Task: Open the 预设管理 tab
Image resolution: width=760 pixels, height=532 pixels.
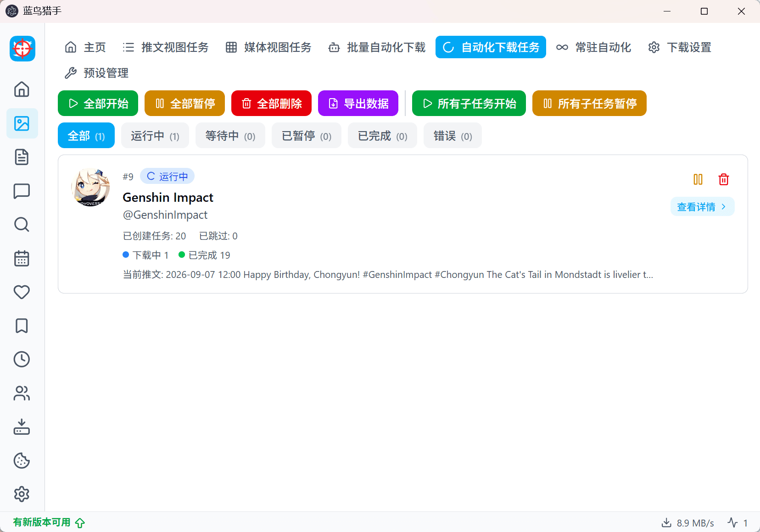Action: coord(96,73)
